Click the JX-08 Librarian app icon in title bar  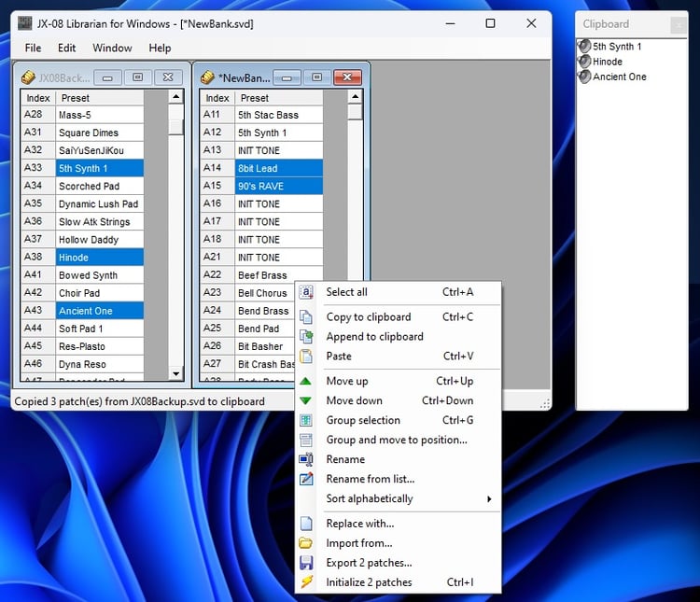coord(25,23)
